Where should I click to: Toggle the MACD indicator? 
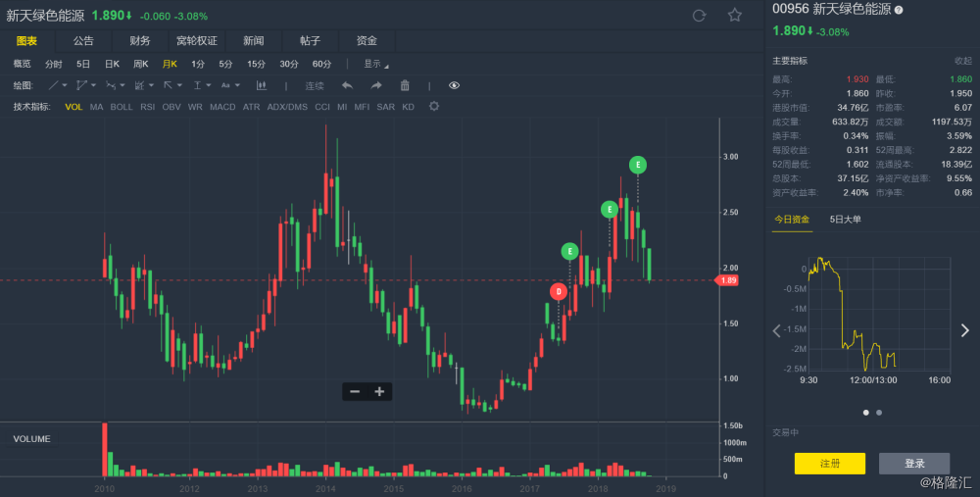(222, 107)
